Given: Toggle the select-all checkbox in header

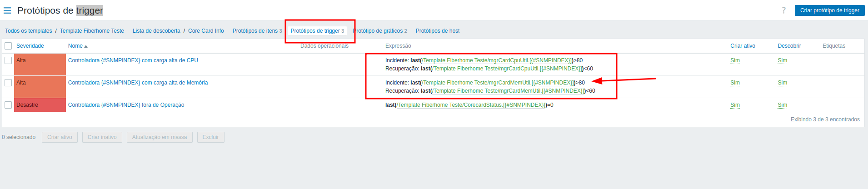Looking at the screenshot, I should tap(8, 46).
